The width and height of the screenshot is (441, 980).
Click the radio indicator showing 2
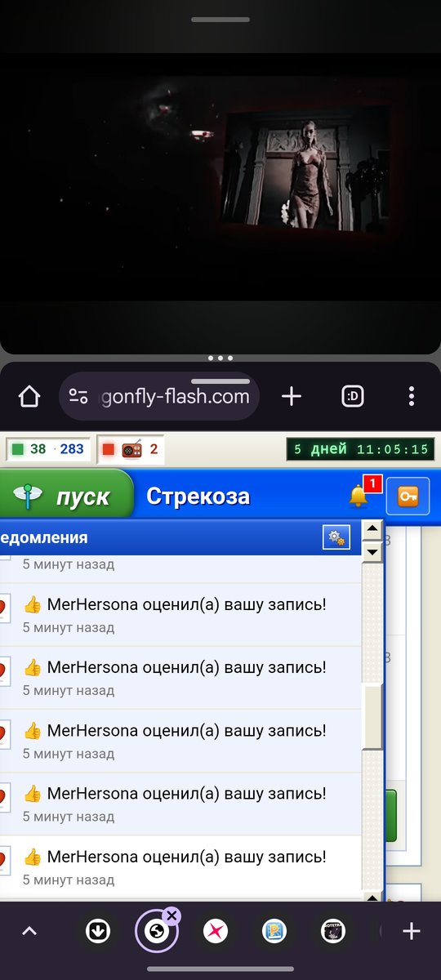131,448
